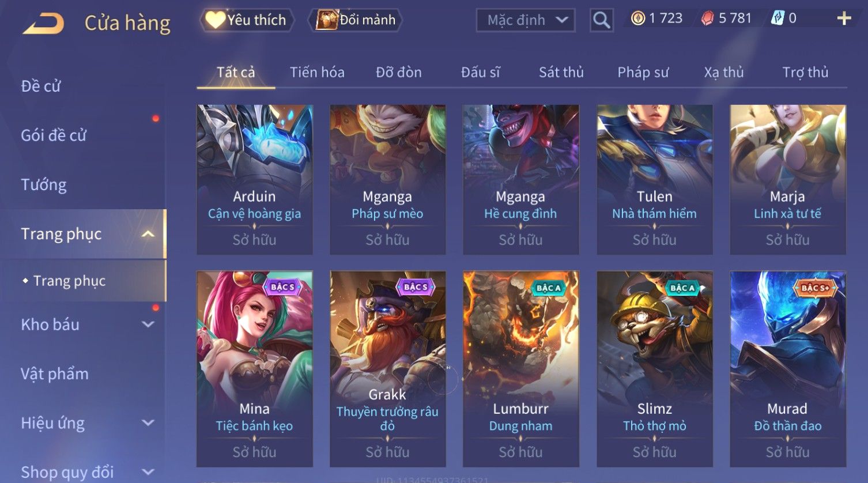Screen dimensions: 868x483
Task: Open the Mina Tiệc bánh kẹo skin
Action: tap(255, 369)
